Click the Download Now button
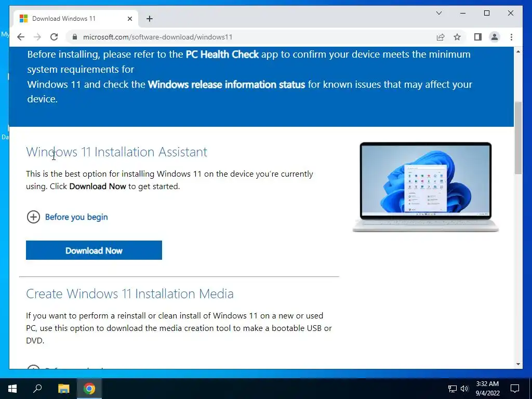This screenshot has height=399, width=532. (x=94, y=250)
